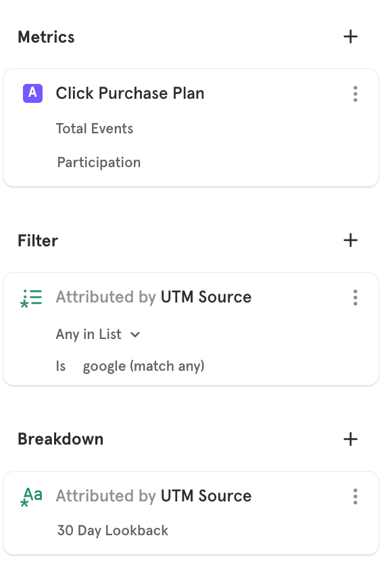Open breakdown UTM Source three-dot menu

pos(355,496)
